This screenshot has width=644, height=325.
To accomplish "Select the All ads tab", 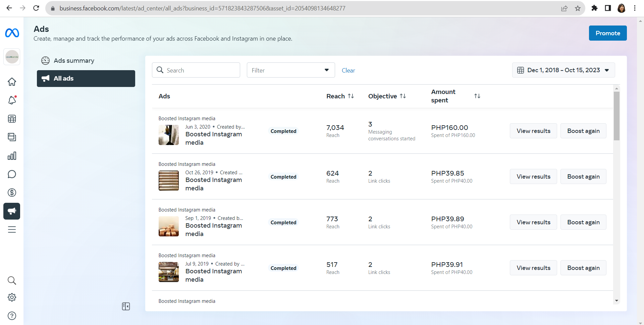I will coord(86,79).
